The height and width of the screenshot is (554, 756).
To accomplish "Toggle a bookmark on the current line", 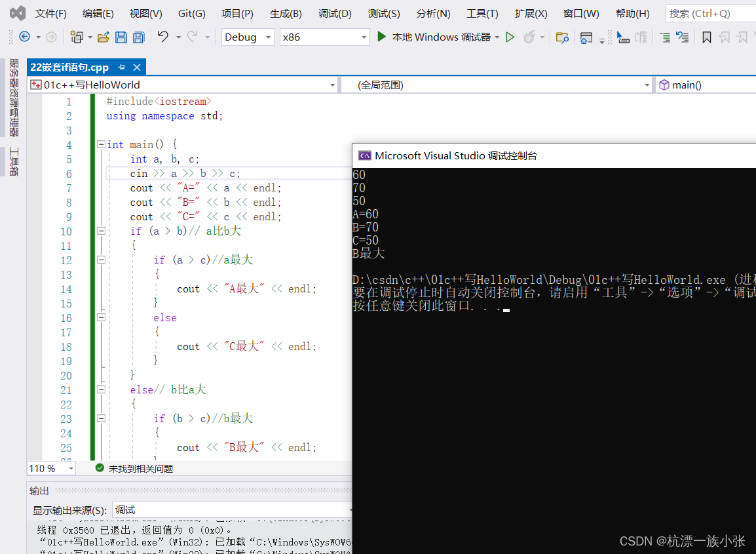I will (706, 37).
